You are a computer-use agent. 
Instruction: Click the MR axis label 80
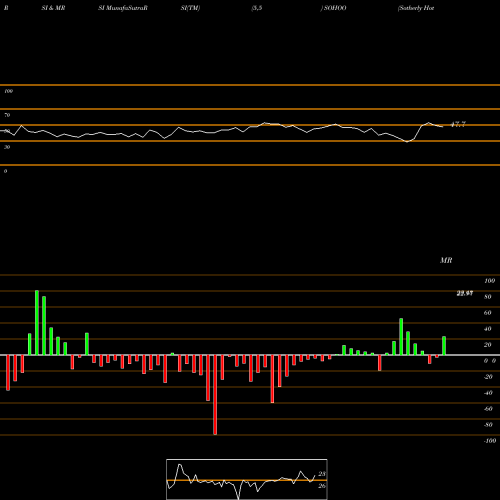tap(488, 297)
